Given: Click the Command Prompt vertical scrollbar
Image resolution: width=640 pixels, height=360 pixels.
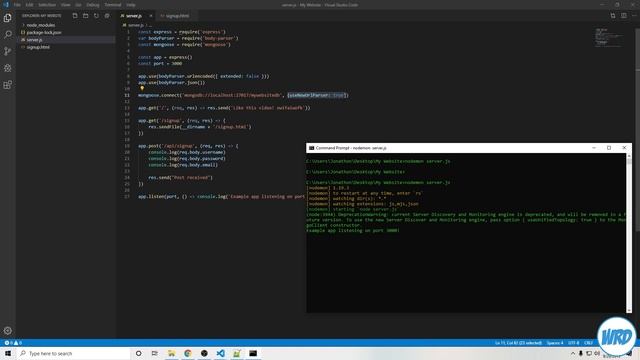Looking at the screenshot, I should [629, 233].
